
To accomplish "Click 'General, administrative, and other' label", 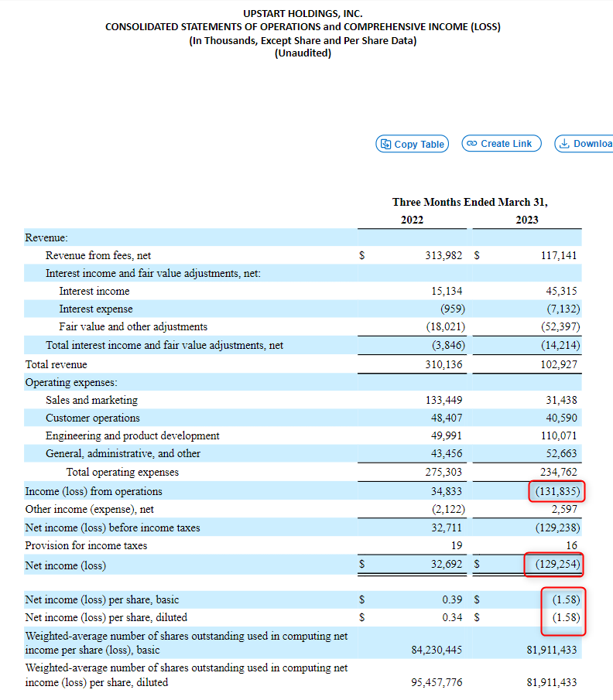I will [123, 453].
